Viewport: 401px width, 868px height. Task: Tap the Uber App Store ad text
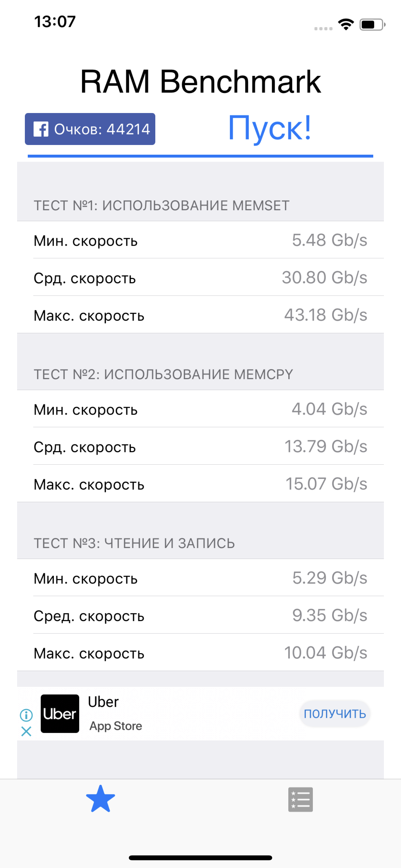coord(115,714)
